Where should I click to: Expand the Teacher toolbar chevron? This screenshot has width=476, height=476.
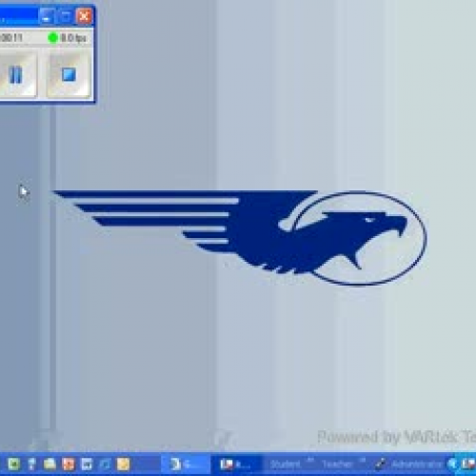(x=363, y=460)
